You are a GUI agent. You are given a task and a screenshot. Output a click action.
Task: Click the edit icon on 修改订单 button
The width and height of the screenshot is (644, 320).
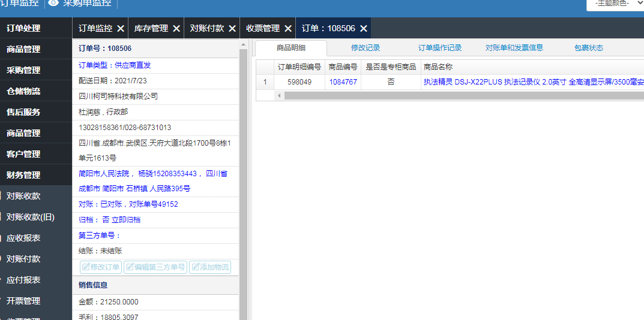86,267
